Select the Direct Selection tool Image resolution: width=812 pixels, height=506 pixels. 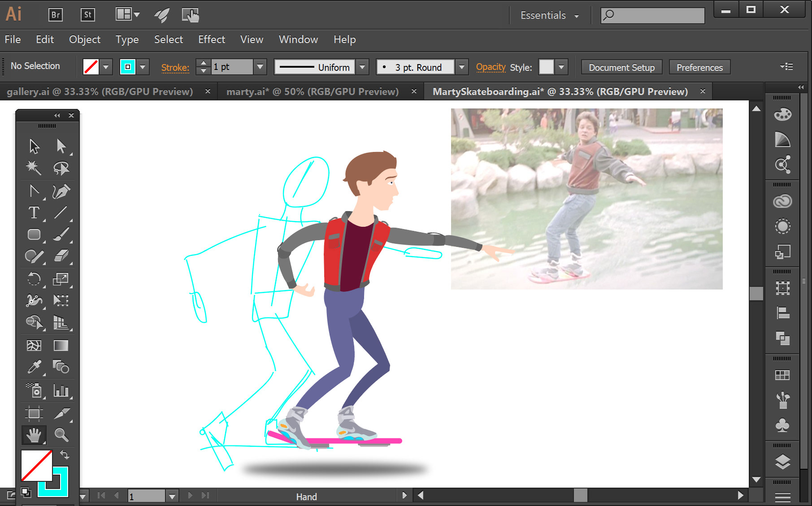[x=61, y=146]
